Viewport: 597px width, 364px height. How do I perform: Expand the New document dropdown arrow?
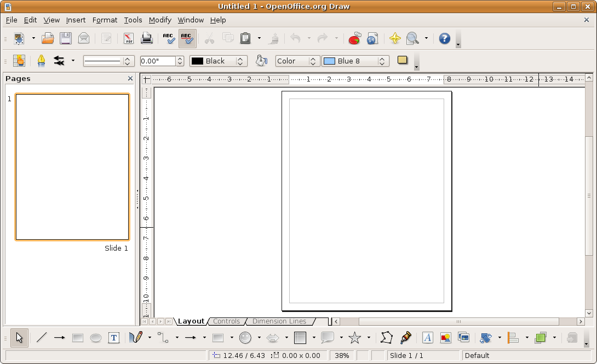point(33,38)
